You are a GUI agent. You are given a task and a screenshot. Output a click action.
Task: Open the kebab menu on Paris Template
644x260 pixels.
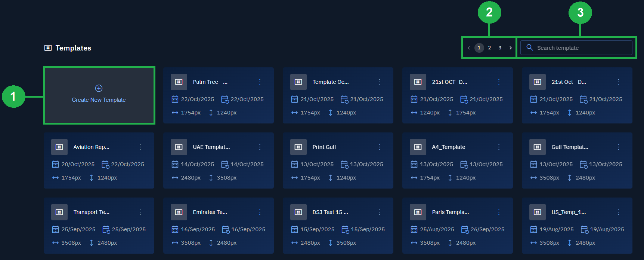click(499, 212)
